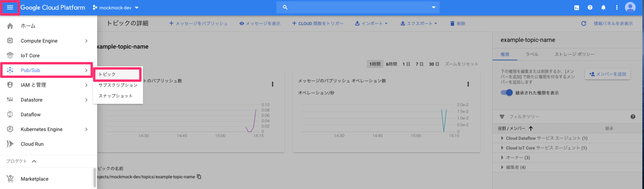The image size is (644, 189).
Task: Click メッセージをパブリッシュ button
Action: [198, 23]
